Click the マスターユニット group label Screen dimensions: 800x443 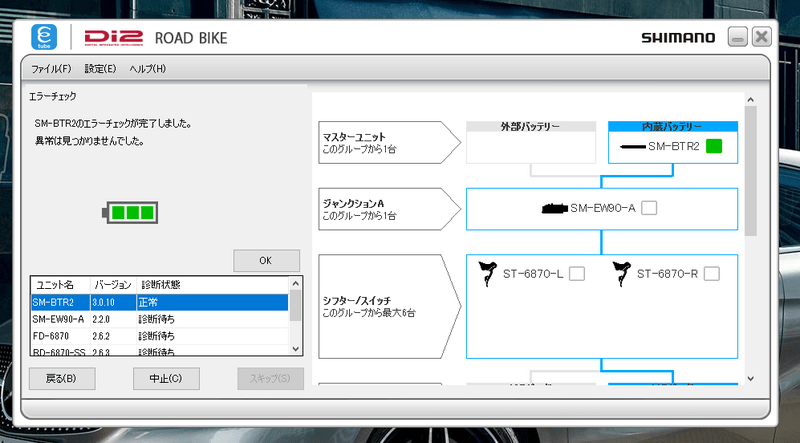(x=389, y=142)
